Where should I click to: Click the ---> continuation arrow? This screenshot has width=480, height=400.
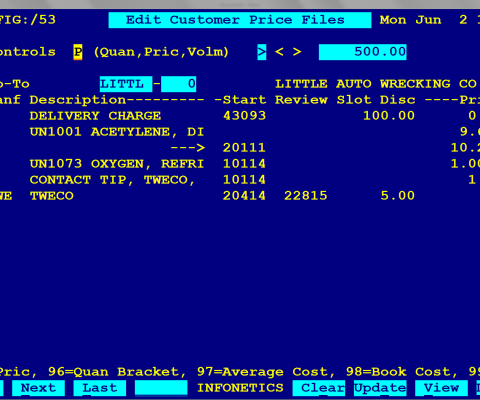[187, 148]
